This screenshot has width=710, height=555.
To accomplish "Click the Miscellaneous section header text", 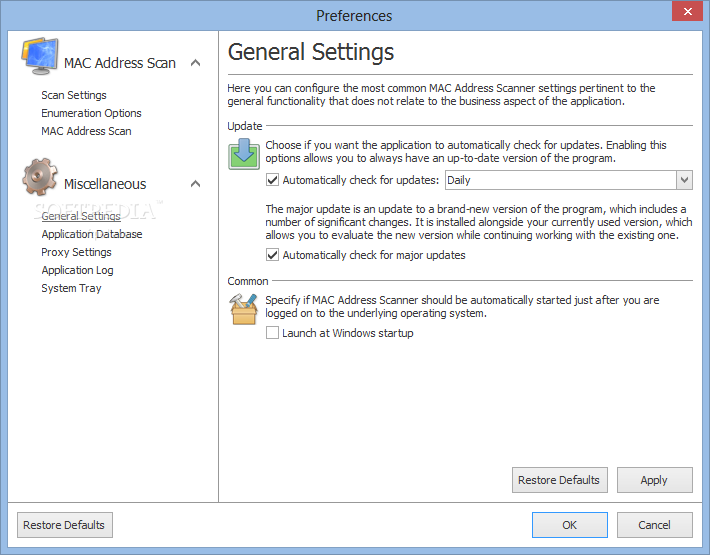I will pos(105,184).
